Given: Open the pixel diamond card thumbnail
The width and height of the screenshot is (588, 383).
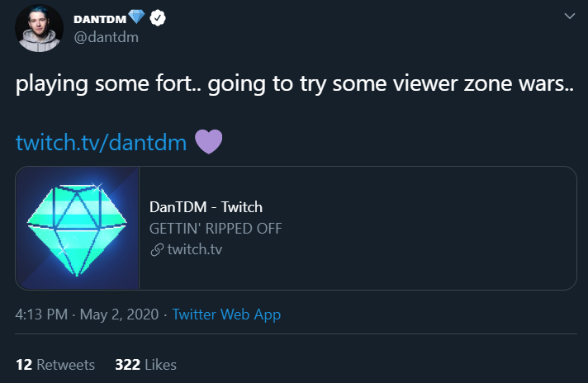Looking at the screenshot, I should tap(77, 228).
